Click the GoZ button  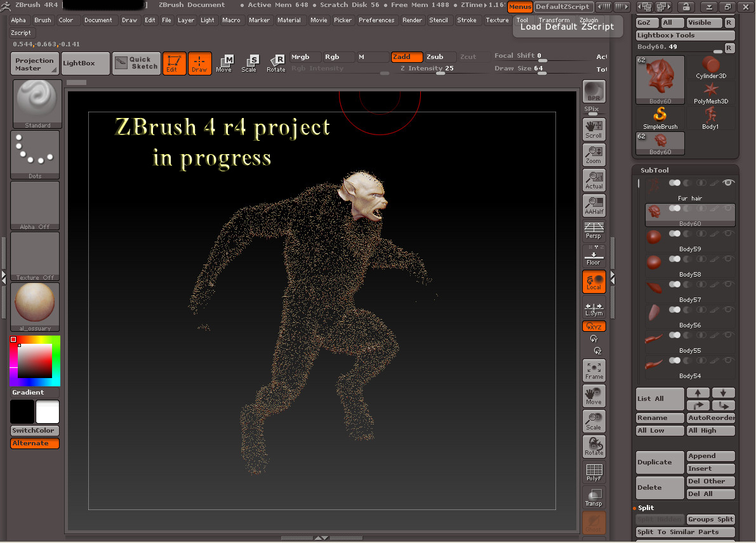point(647,23)
